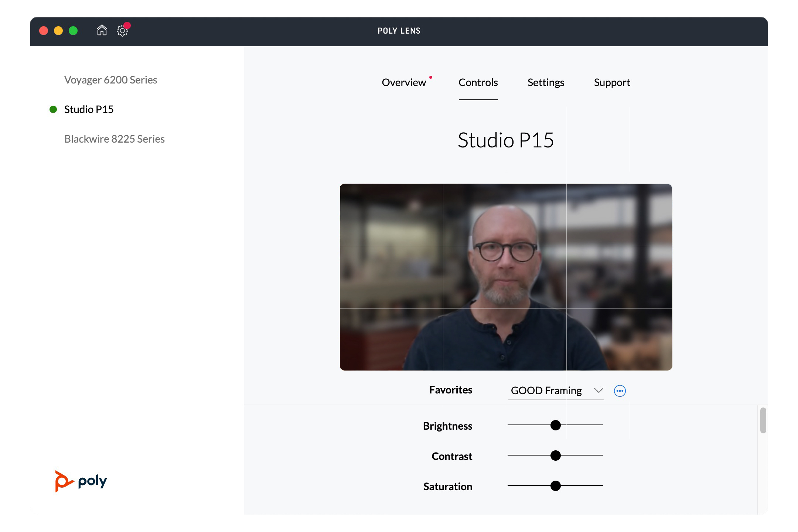Click the red notification badge on gear
Image resolution: width=798 pixels, height=532 pixels.
[127, 25]
